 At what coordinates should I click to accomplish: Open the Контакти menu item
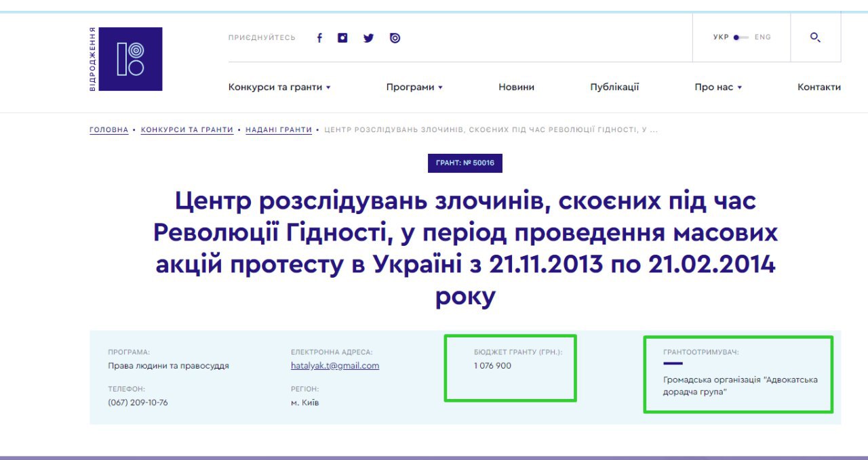coord(819,87)
